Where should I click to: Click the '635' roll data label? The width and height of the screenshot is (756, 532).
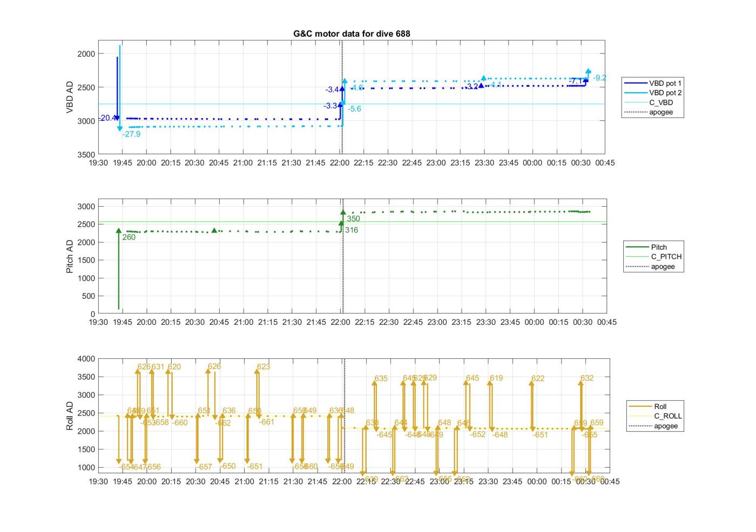[x=381, y=379]
